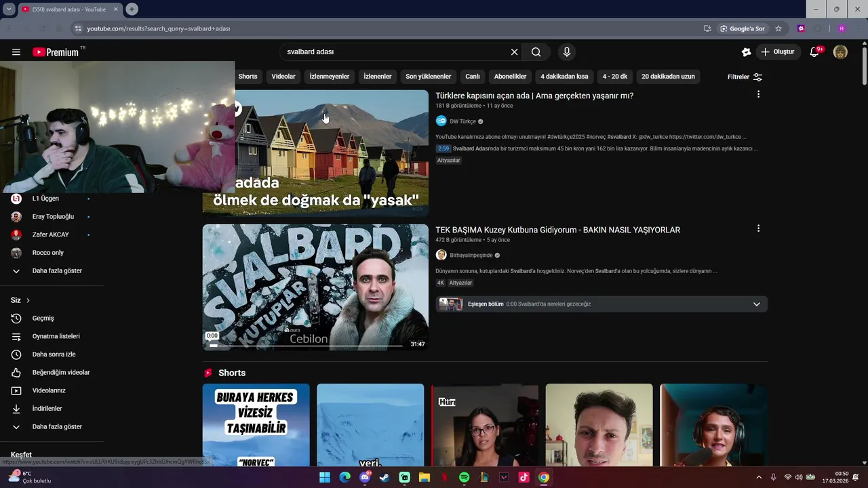Select the Shorts filter chip
The image size is (868, 488).
click(x=248, y=77)
